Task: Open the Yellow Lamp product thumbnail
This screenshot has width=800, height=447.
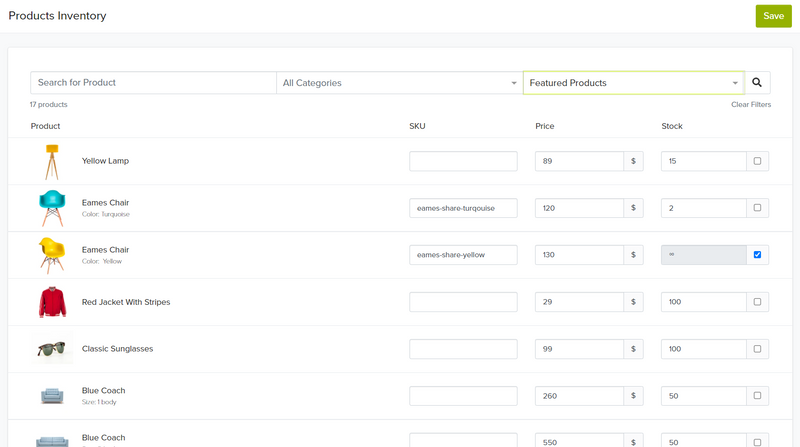Action: (52, 162)
